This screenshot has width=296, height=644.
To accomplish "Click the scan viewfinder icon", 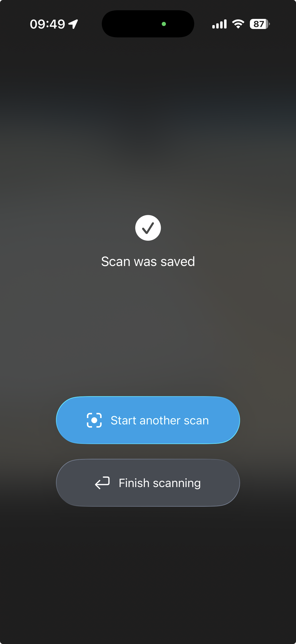I will point(94,420).
